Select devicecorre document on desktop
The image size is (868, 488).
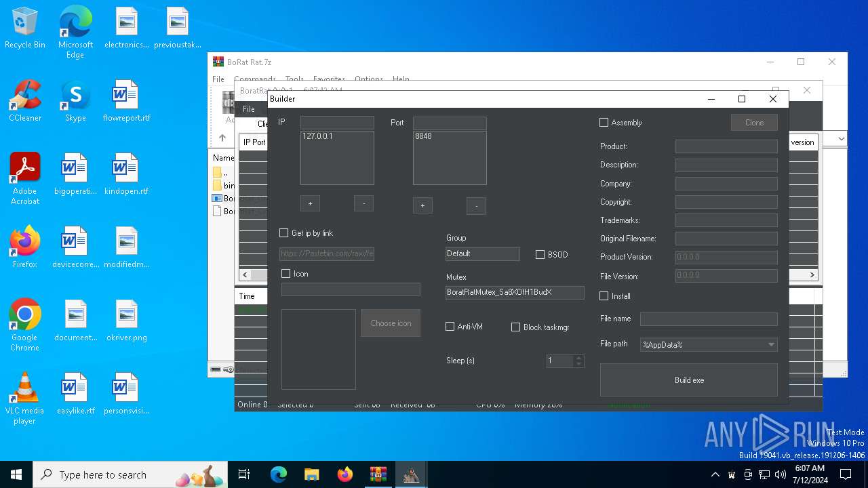75,247
